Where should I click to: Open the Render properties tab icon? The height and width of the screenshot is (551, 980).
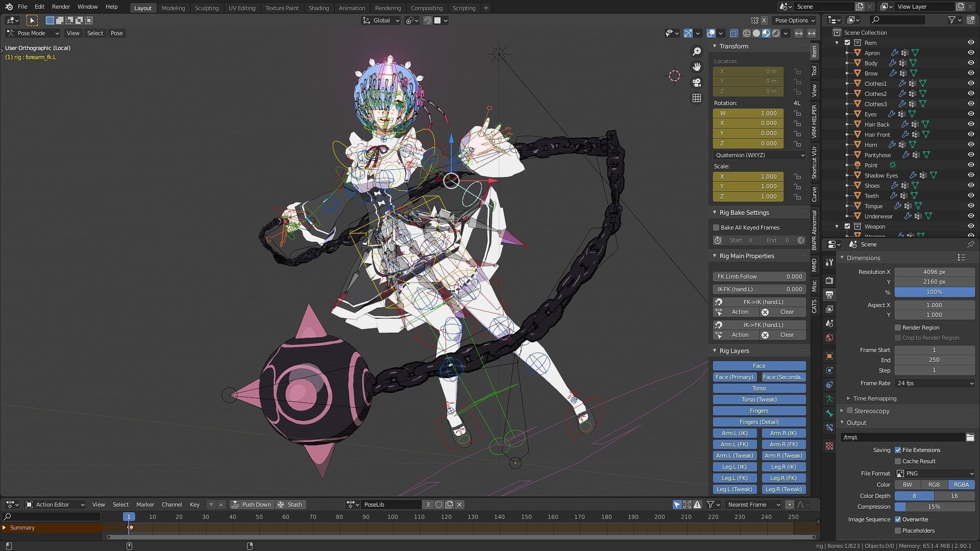click(x=829, y=281)
